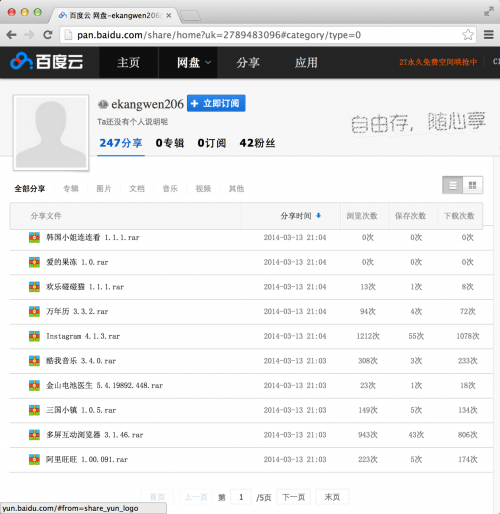Click the browser back arrow
This screenshot has width=500, height=514.
point(11,35)
